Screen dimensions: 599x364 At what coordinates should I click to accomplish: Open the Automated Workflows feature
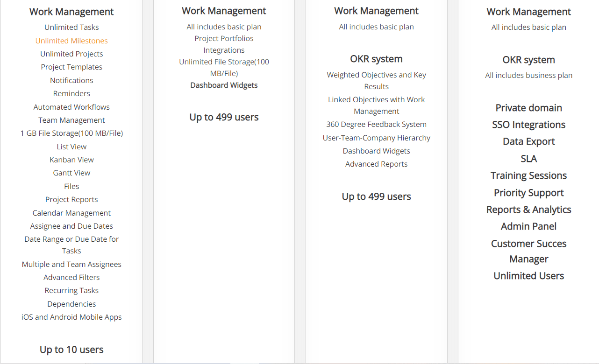tap(71, 107)
